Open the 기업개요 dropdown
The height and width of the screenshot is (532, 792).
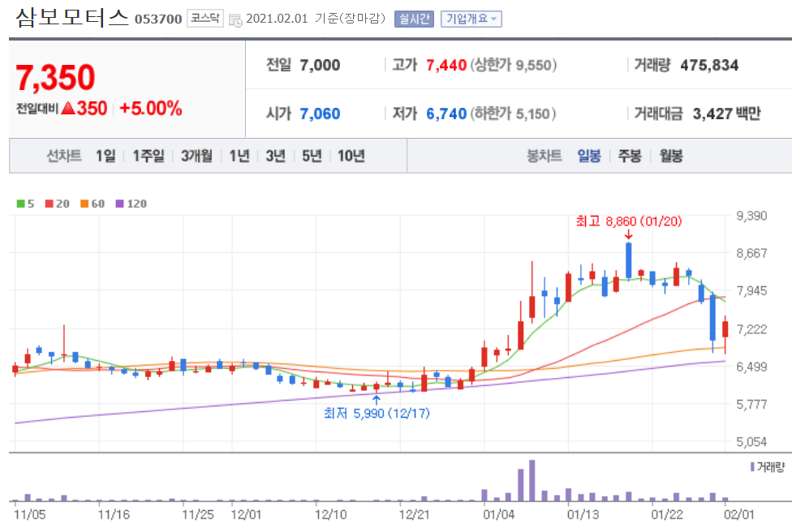pos(471,19)
